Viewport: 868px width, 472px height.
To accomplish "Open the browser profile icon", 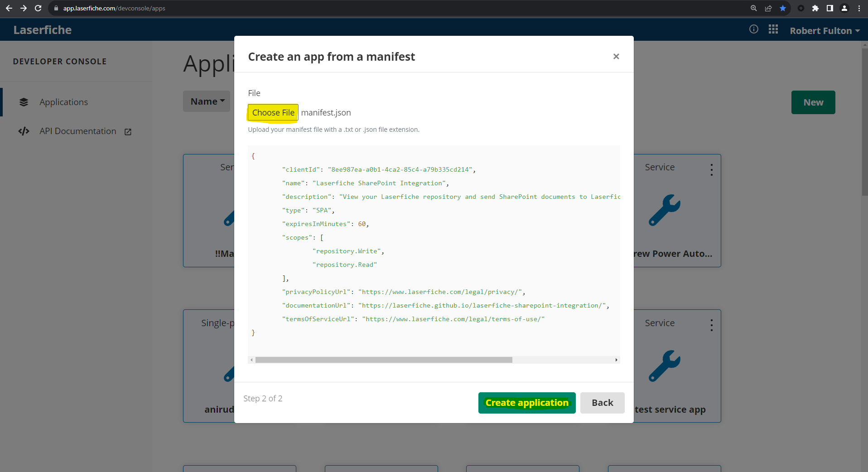I will 844,8.
